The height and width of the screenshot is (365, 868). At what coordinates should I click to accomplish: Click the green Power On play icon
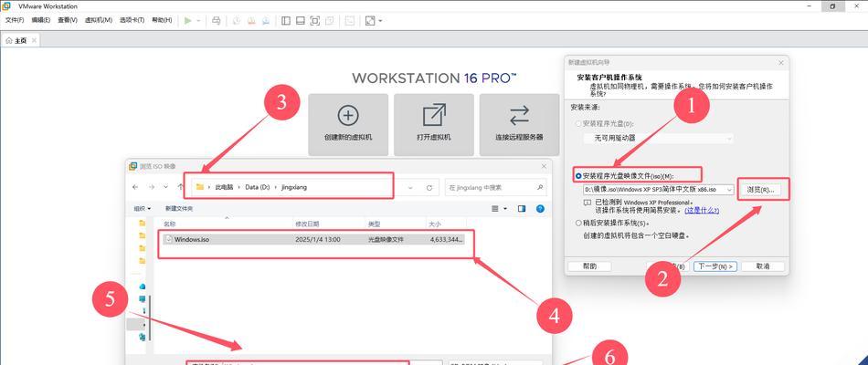coord(187,20)
